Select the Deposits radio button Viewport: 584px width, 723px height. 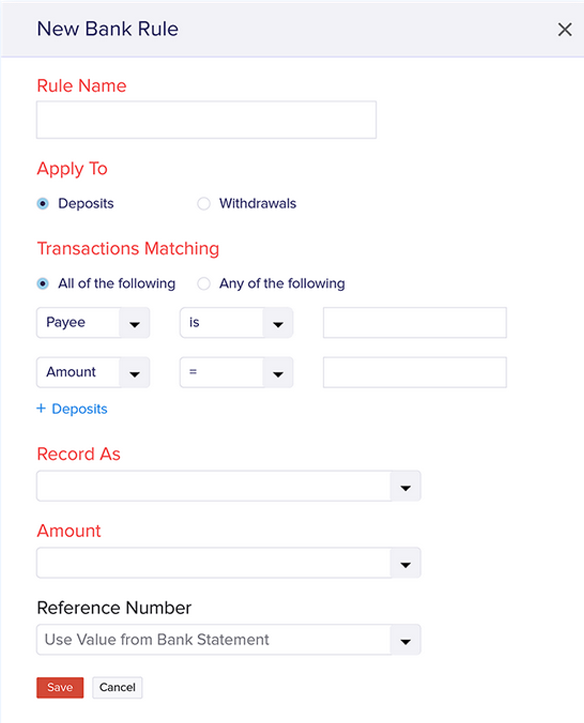coord(43,203)
